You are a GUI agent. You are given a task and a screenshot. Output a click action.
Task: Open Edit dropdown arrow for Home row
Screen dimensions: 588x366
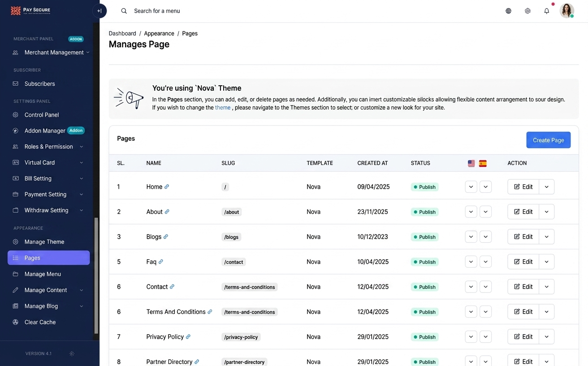pyautogui.click(x=547, y=187)
